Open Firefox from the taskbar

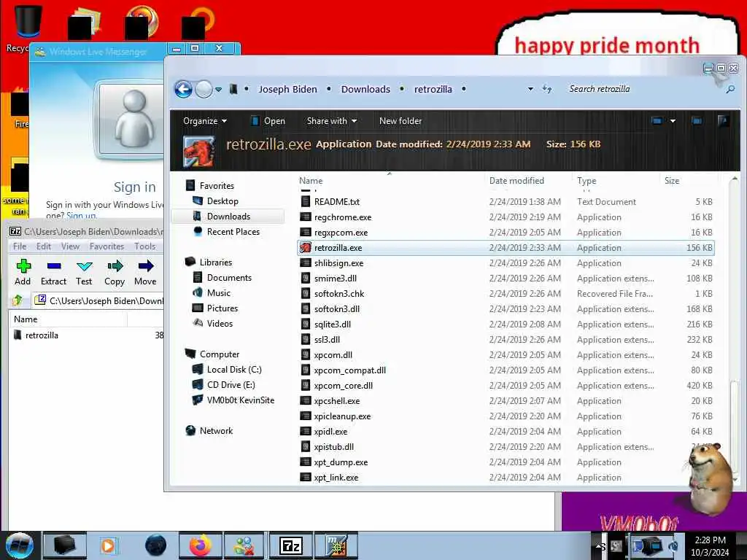point(200,545)
